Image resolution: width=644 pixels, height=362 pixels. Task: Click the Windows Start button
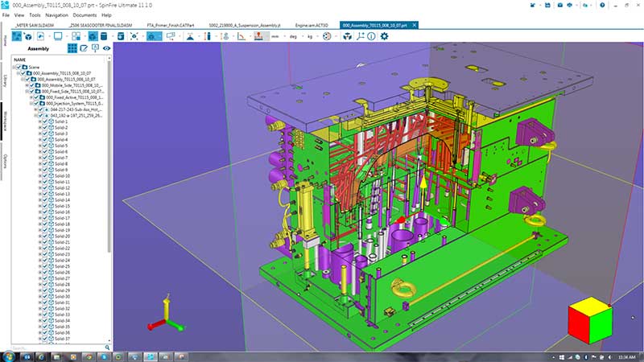click(8, 356)
